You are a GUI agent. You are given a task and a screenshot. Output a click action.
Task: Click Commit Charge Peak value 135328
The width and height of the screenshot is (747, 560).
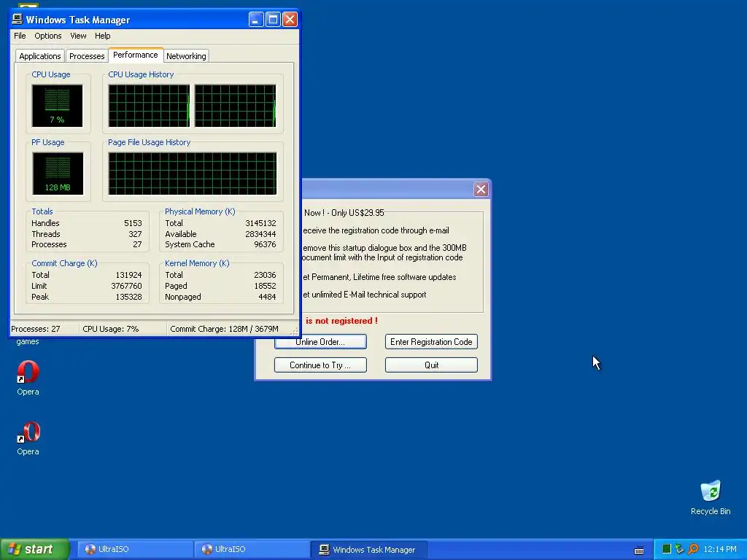128,297
